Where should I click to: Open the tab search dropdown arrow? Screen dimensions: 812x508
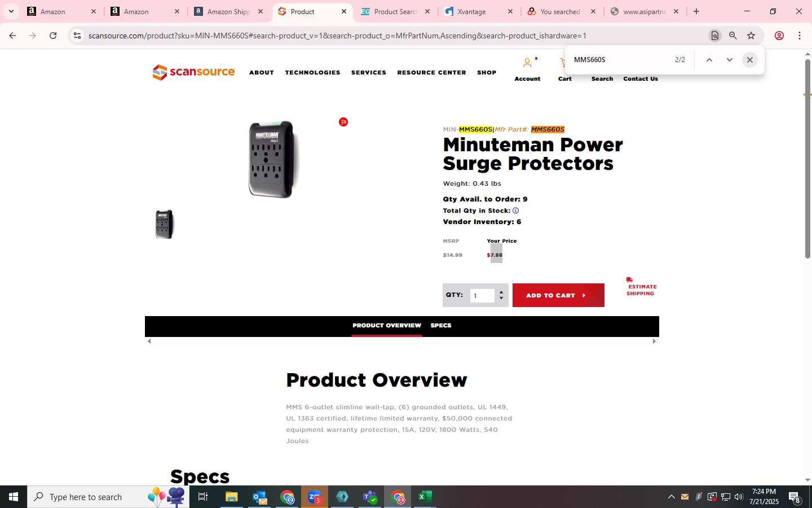click(11, 11)
